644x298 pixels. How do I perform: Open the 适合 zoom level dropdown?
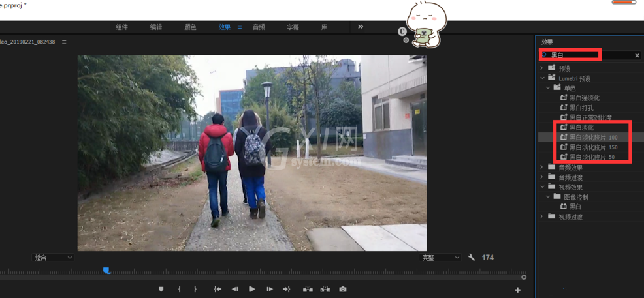click(52, 258)
